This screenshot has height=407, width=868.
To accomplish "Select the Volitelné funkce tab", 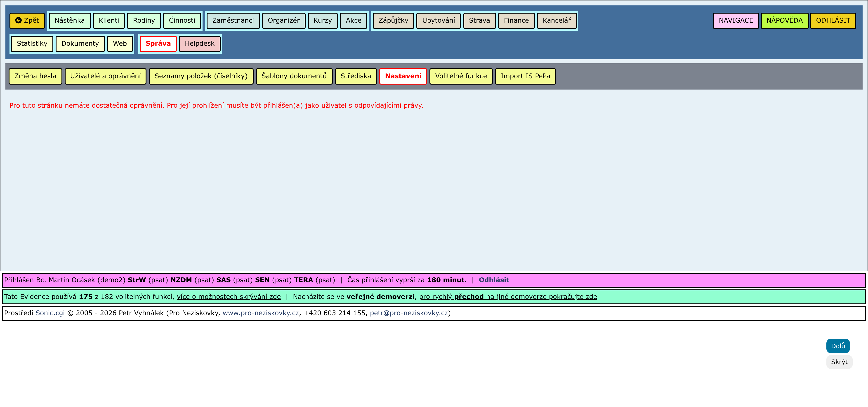I will [461, 76].
